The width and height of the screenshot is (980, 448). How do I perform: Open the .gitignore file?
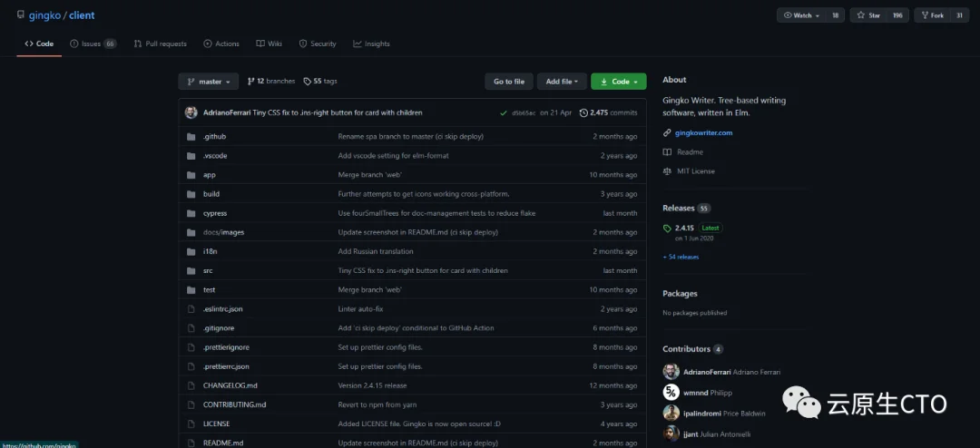pyautogui.click(x=219, y=328)
